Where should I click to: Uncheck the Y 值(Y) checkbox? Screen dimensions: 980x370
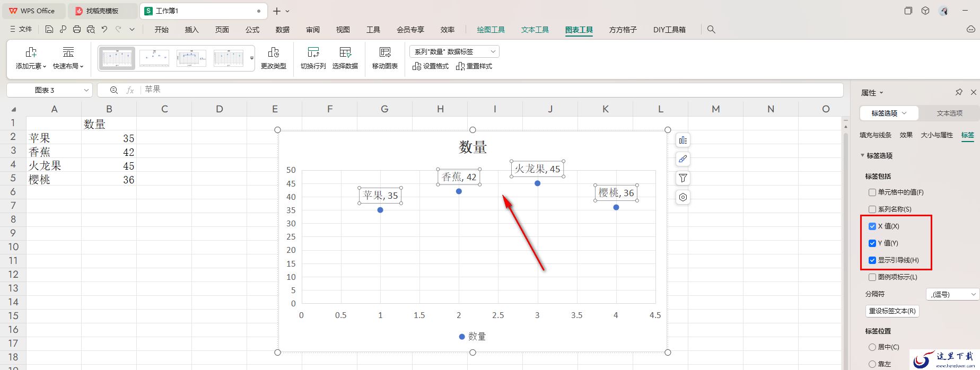872,243
